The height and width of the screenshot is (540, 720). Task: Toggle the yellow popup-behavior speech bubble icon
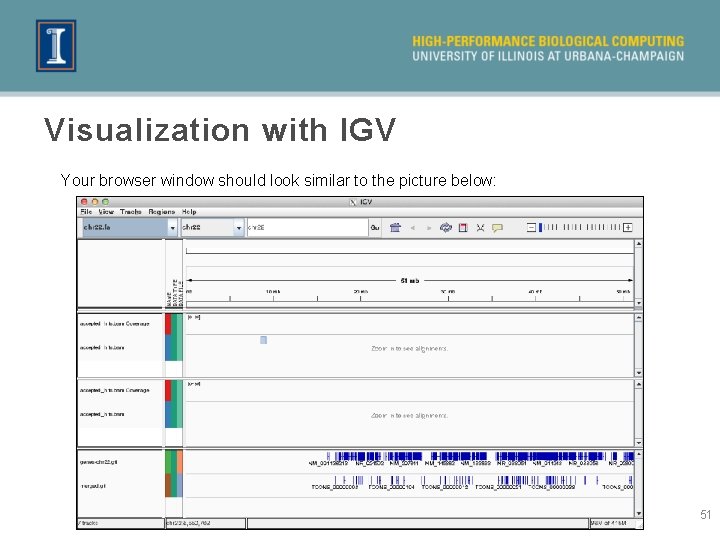point(497,228)
